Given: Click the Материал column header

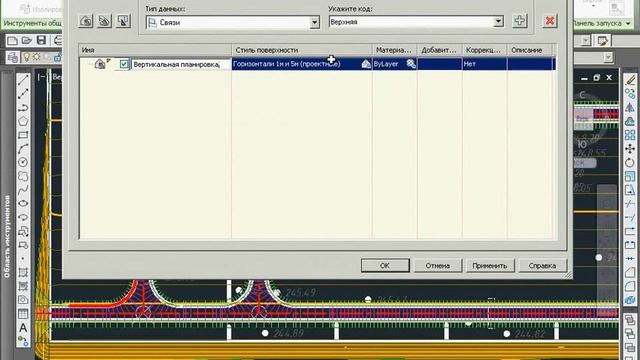Looking at the screenshot, I should 394,50.
